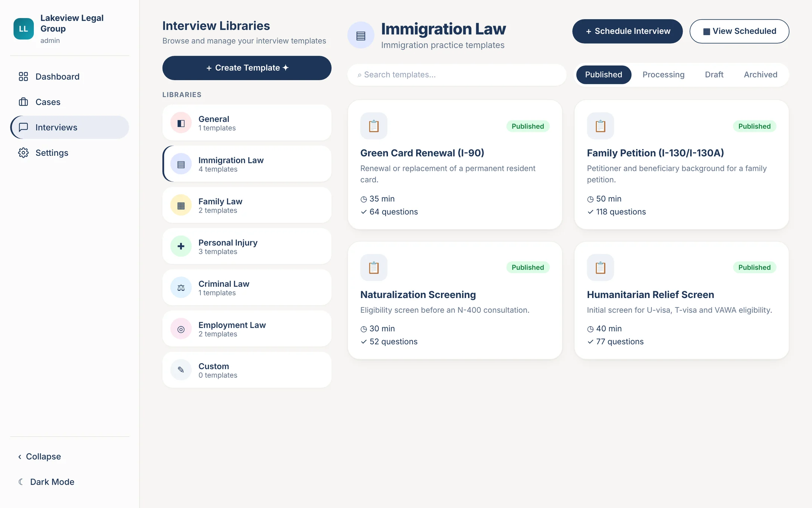
Task: Click the Settings gear icon
Action: pos(23,153)
